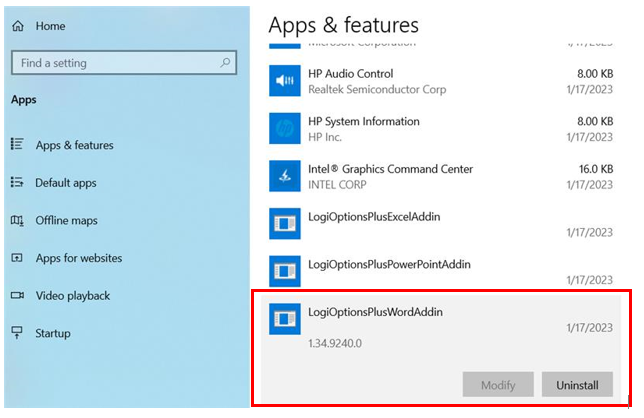
Task: Click the HP Audio Control app icon
Action: (285, 81)
